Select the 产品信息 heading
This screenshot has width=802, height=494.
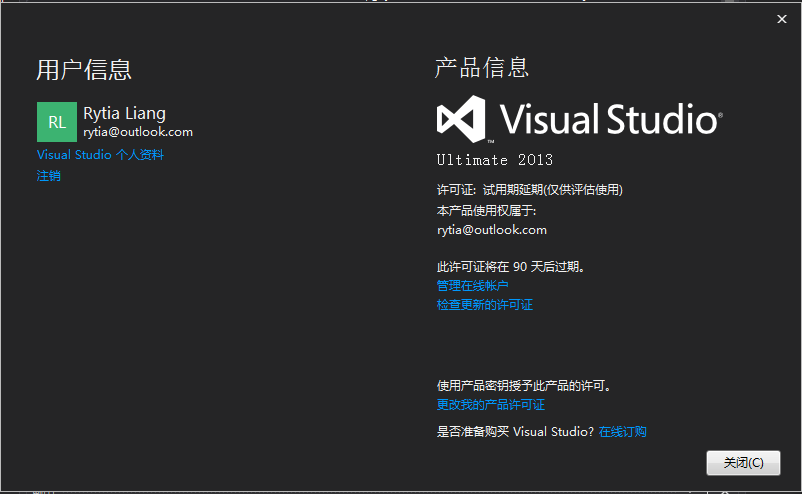pos(482,68)
